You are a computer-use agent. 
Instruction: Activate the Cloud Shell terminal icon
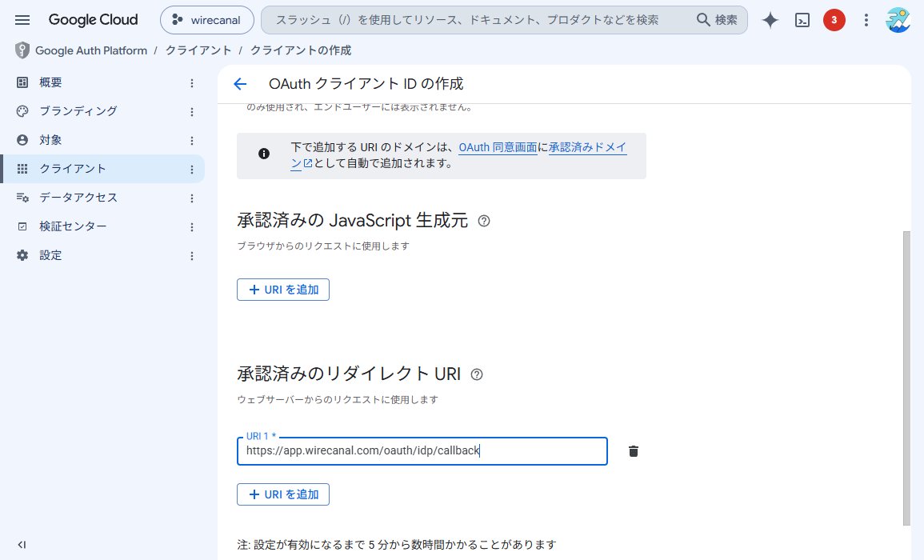[802, 20]
